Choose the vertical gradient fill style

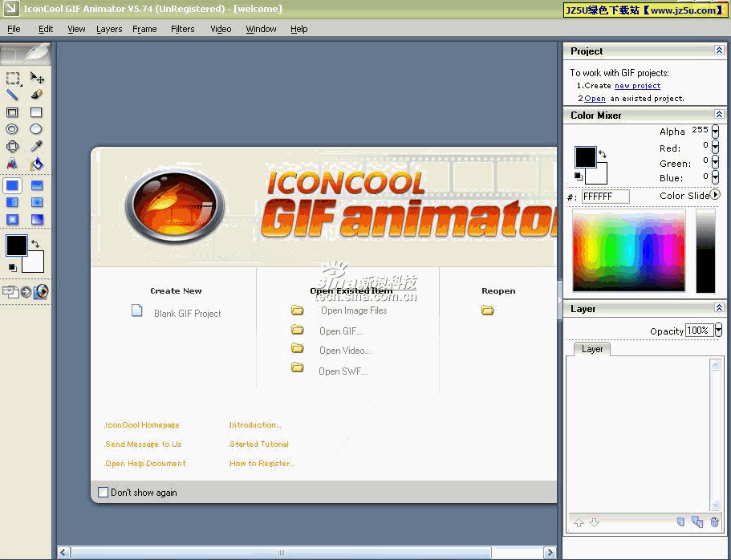tap(37, 185)
